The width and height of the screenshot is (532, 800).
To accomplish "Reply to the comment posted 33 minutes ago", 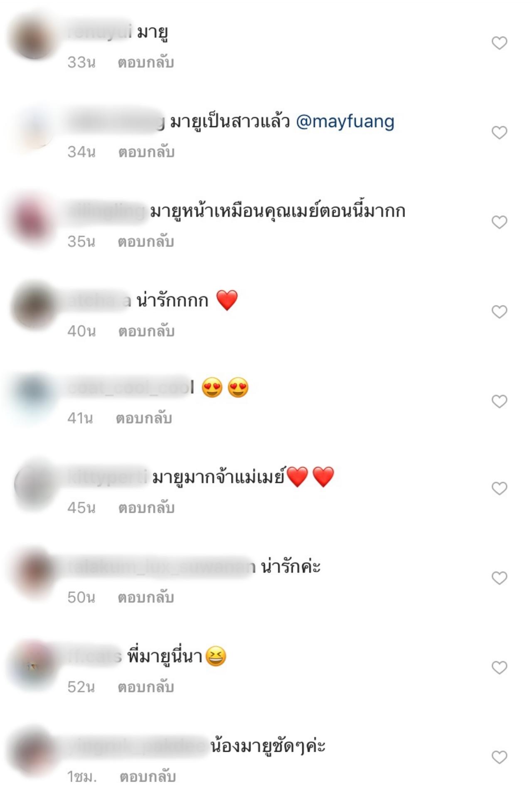I will (146, 62).
